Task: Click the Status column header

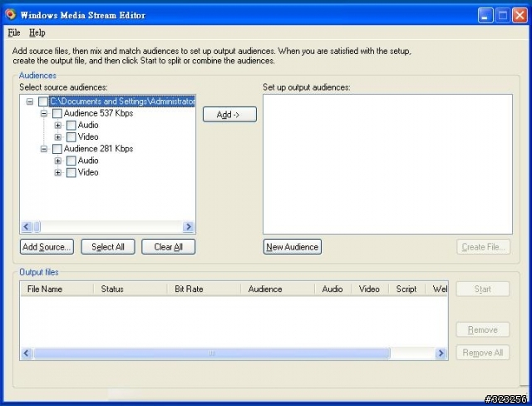Action: [x=131, y=289]
